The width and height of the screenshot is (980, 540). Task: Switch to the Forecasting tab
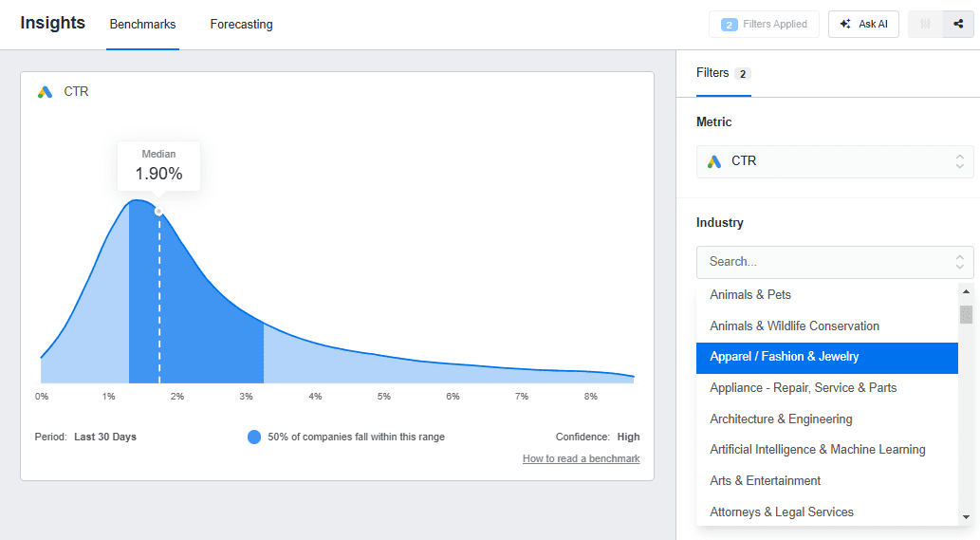(241, 25)
